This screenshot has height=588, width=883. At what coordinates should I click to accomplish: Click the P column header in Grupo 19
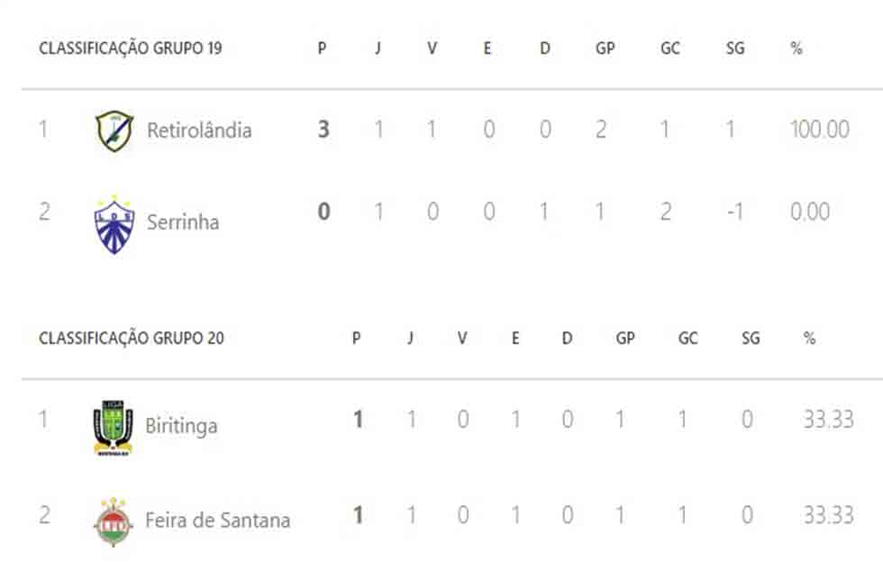click(323, 49)
